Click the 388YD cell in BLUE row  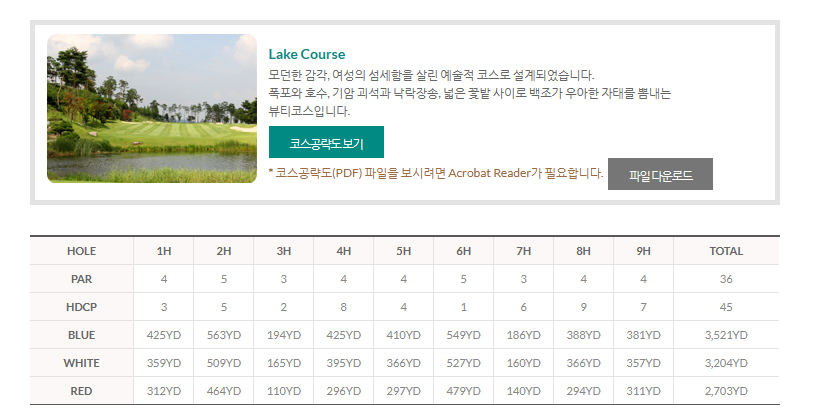coord(583,335)
